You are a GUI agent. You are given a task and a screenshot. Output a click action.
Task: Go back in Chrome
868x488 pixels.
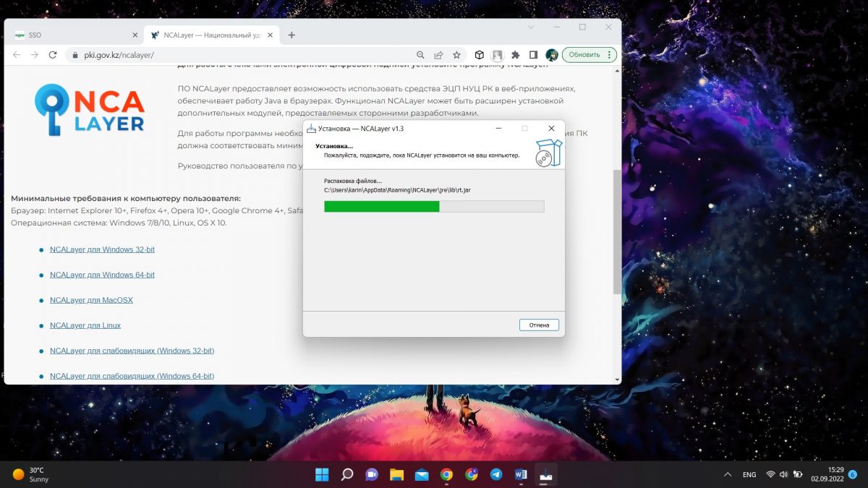click(17, 55)
